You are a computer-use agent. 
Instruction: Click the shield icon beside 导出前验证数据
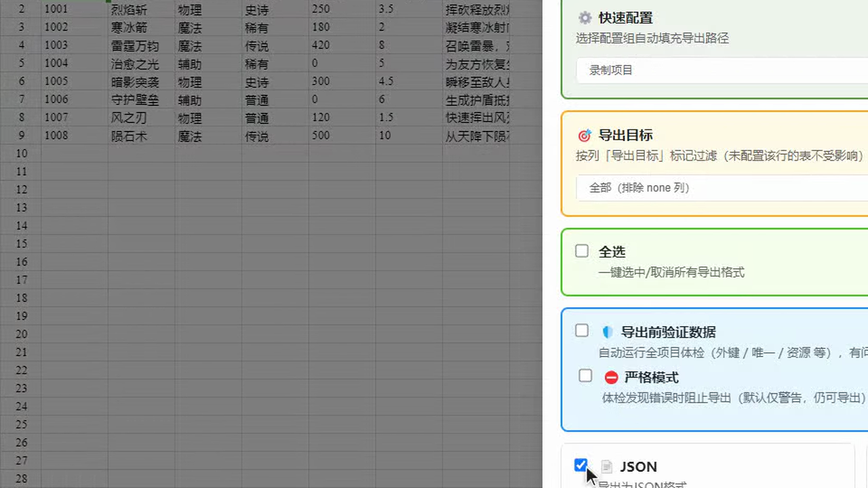coord(608,332)
